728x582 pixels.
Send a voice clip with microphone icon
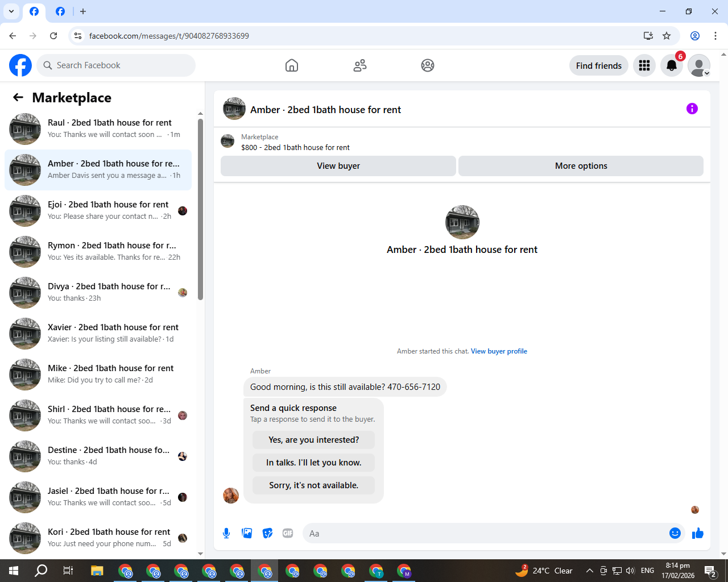click(226, 533)
